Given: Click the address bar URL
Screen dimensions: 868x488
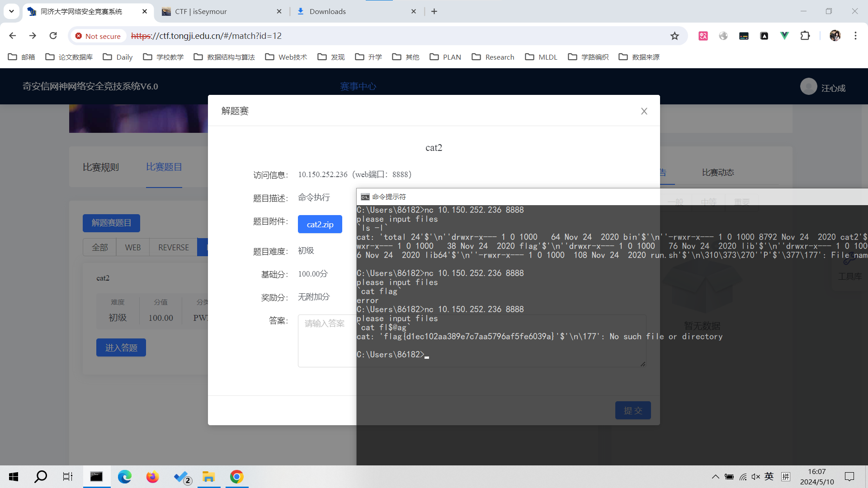Looking at the screenshot, I should point(206,36).
